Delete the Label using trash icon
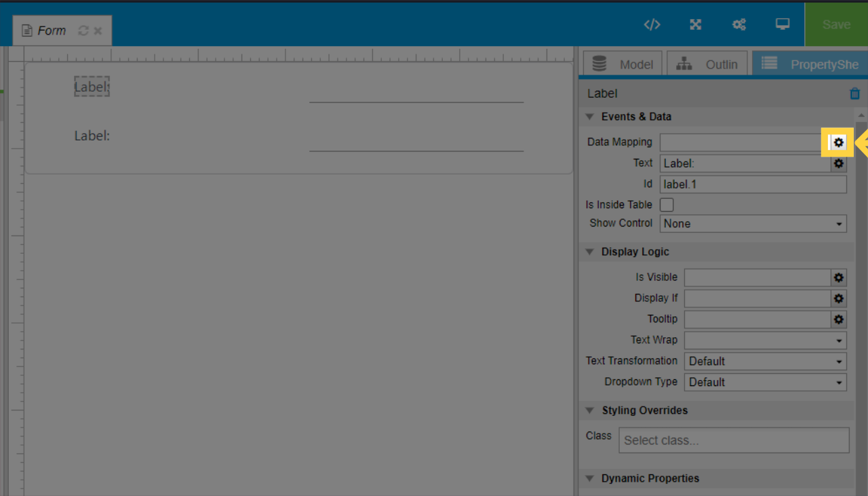Viewport: 868px width, 496px height. pyautogui.click(x=854, y=94)
